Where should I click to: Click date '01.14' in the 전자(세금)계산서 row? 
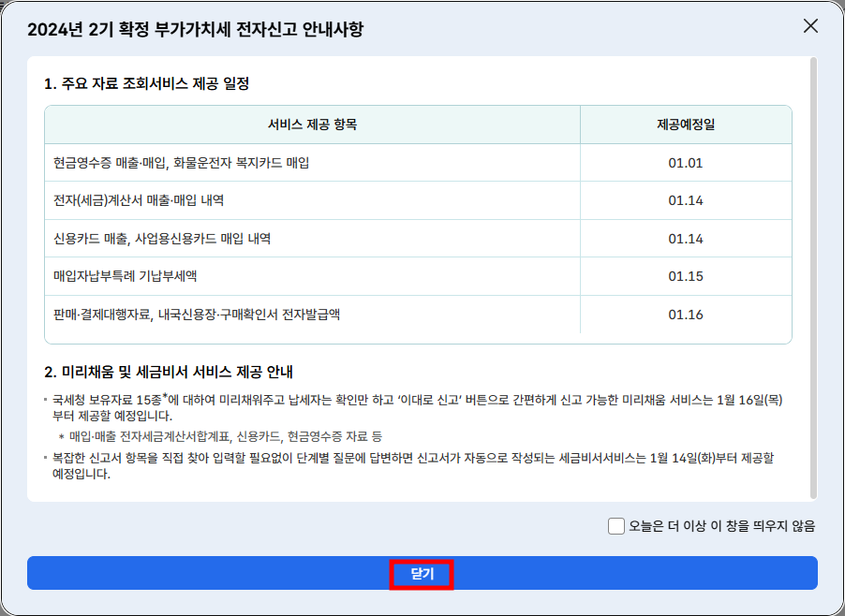[686, 201]
